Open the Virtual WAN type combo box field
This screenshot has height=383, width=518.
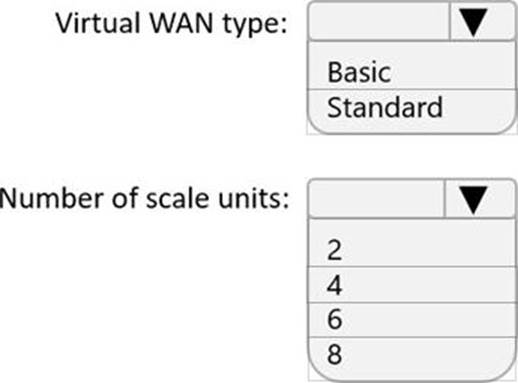click(x=412, y=22)
